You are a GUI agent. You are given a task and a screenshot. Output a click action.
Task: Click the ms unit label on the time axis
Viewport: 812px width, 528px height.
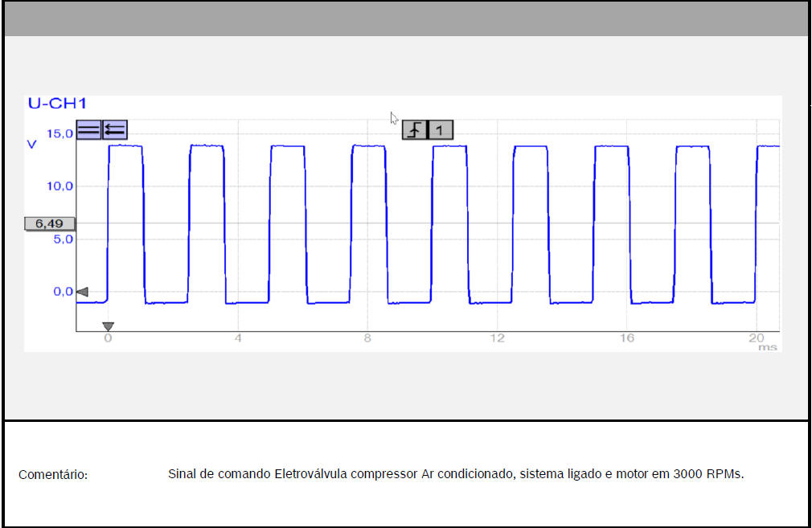pos(769,347)
